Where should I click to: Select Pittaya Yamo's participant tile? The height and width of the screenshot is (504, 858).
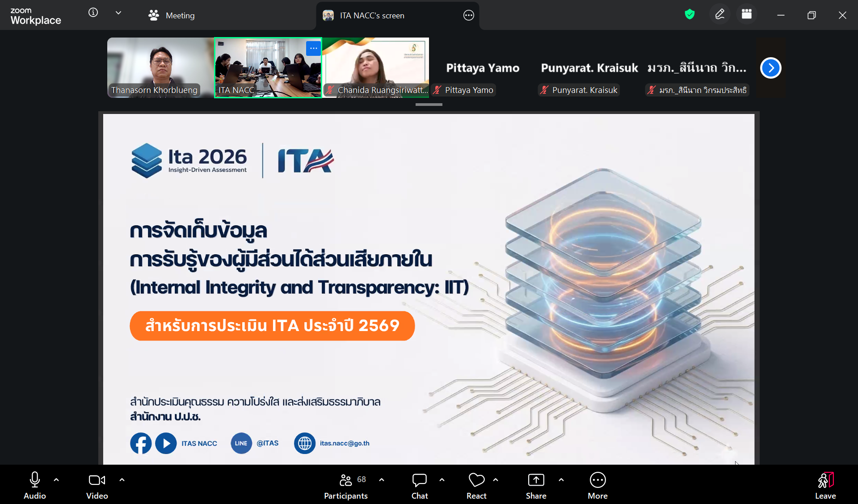(483, 67)
